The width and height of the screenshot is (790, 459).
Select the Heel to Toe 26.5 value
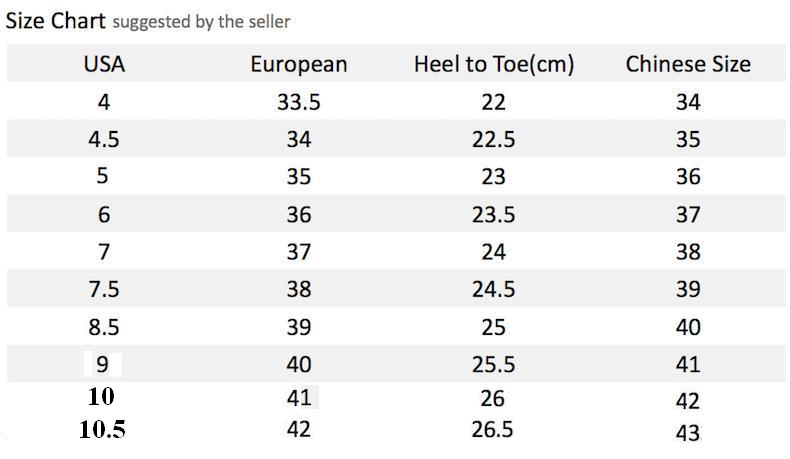point(493,430)
